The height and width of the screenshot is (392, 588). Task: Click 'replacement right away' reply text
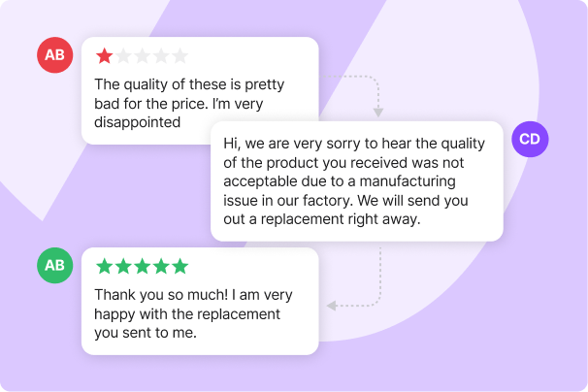341,219
